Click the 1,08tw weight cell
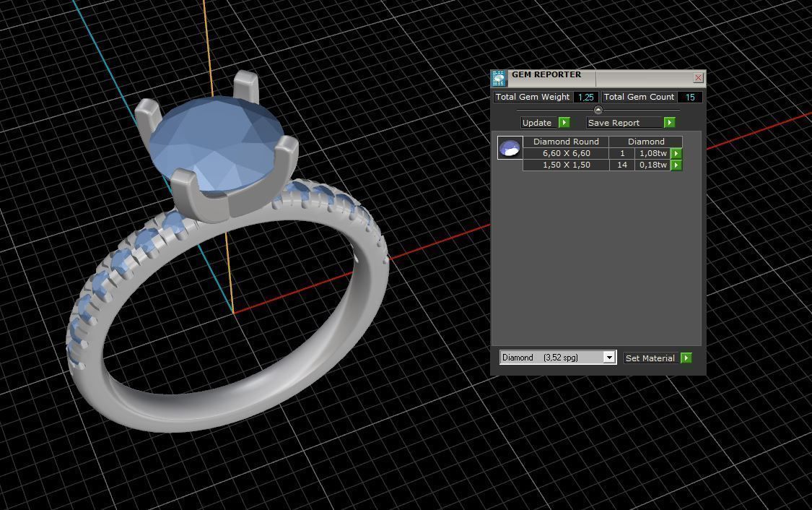This screenshot has width=812, height=510. click(x=652, y=153)
